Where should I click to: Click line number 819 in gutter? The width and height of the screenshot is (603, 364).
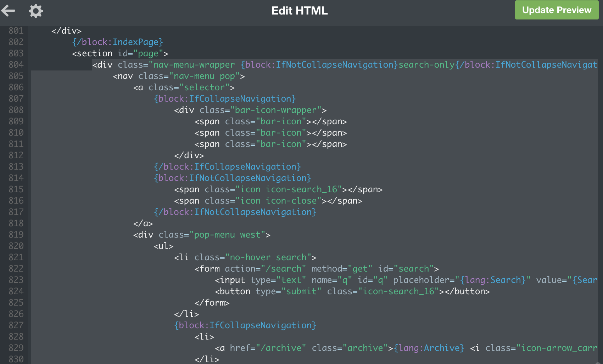[x=16, y=235]
